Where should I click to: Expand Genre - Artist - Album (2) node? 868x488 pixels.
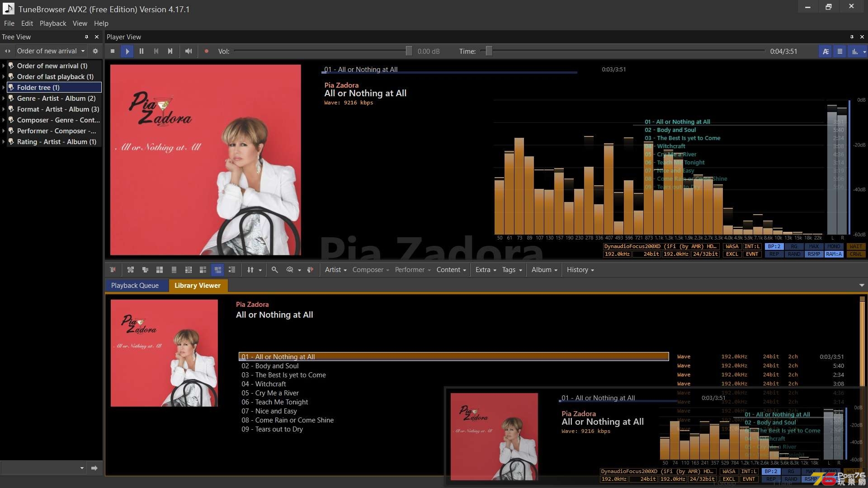(4, 99)
